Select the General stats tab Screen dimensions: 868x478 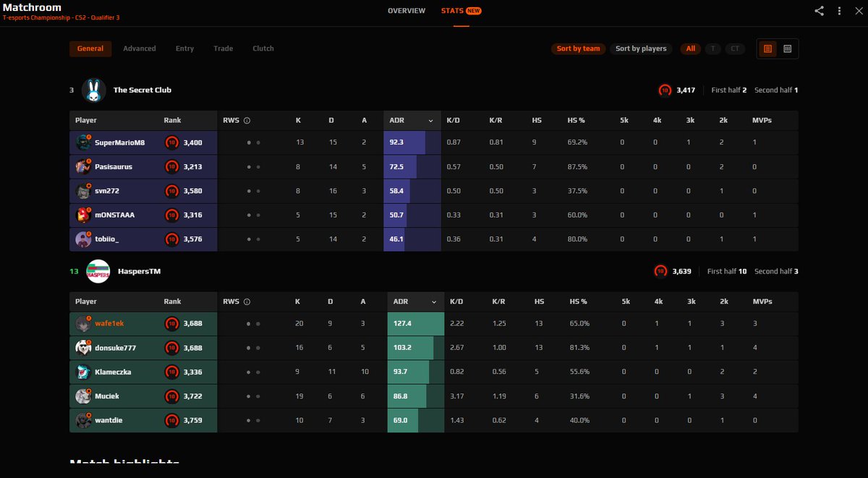90,48
